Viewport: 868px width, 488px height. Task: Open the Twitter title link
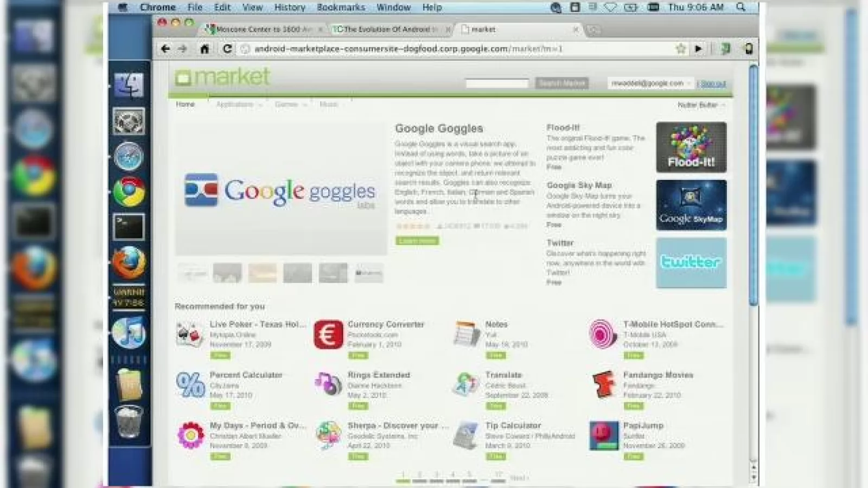click(x=560, y=243)
